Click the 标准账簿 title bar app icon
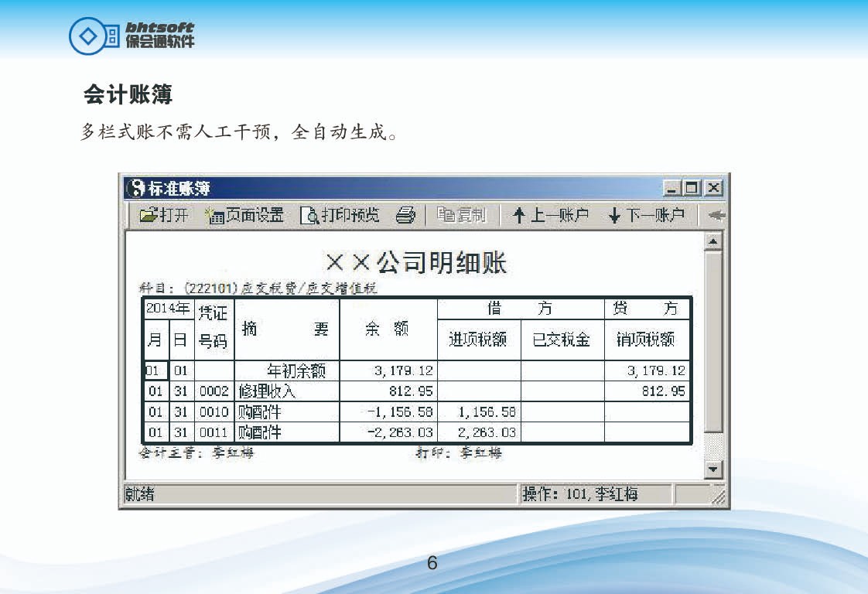 (135, 188)
